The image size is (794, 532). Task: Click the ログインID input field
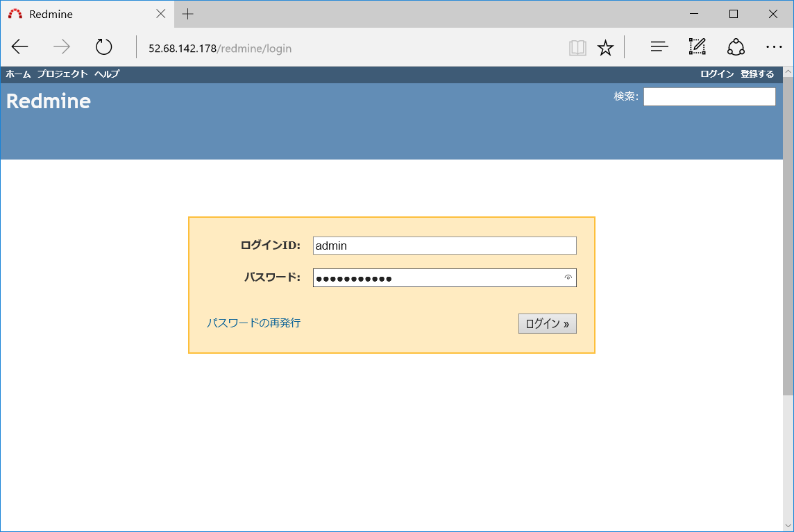[x=444, y=246]
